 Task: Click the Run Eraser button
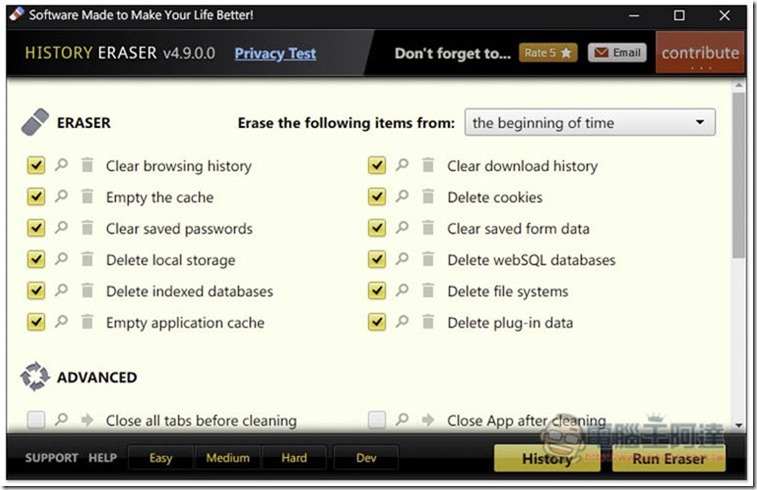pos(669,458)
